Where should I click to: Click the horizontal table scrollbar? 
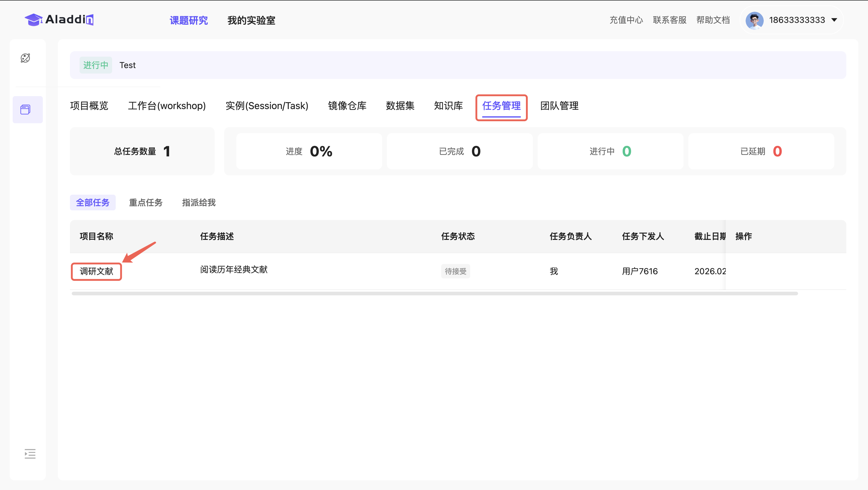coord(435,294)
